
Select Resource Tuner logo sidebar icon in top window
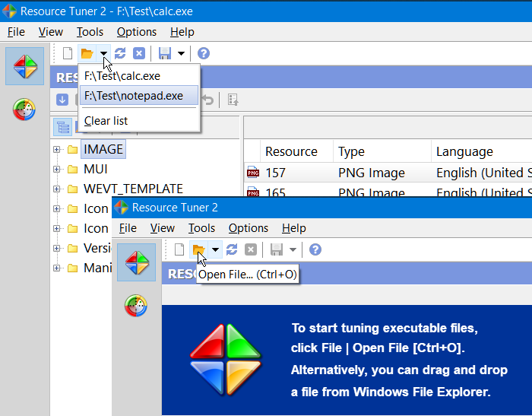pyautogui.click(x=25, y=66)
